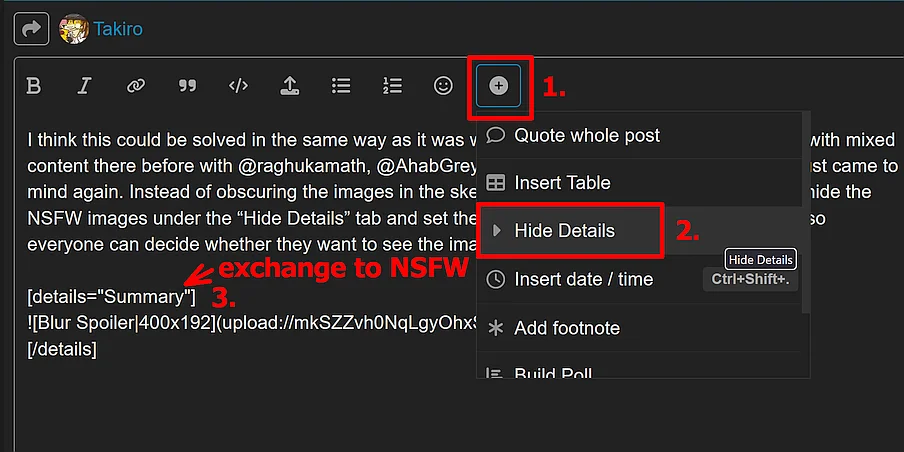Click the reply arrow icon beside Takiro
The width and height of the screenshot is (904, 452).
pos(31,29)
